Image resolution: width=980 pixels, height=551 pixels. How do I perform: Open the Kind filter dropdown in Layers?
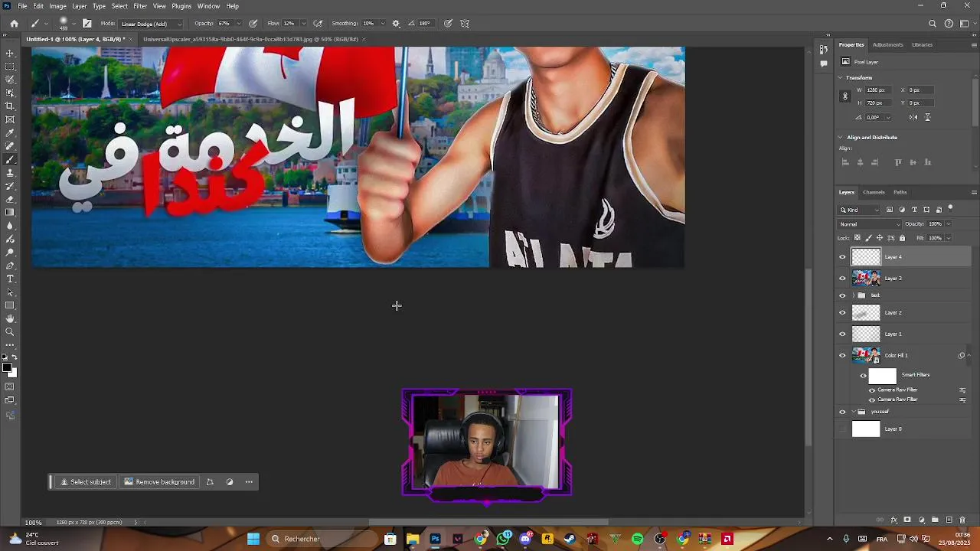click(859, 210)
